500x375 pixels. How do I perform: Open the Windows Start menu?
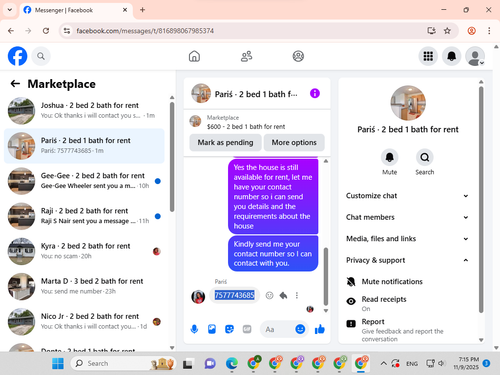[x=58, y=363]
